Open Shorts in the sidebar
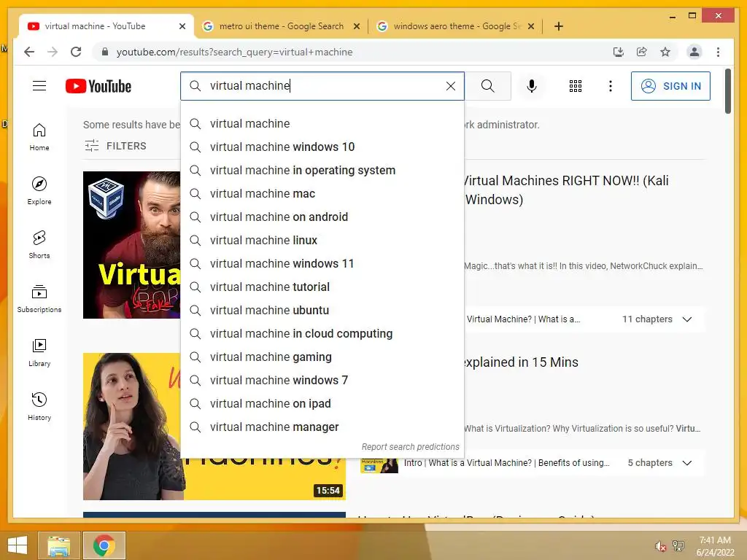This screenshot has height=560, width=747. click(39, 245)
